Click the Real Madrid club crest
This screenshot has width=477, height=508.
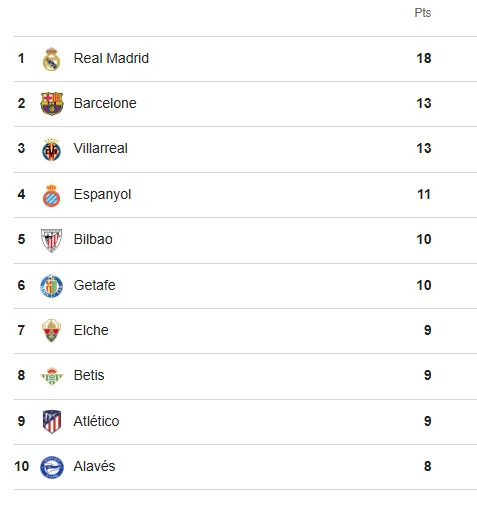coord(51,59)
